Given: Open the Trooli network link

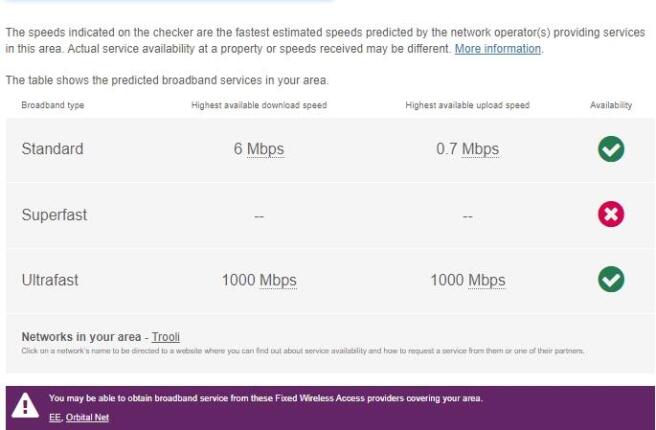Looking at the screenshot, I should click(166, 337).
